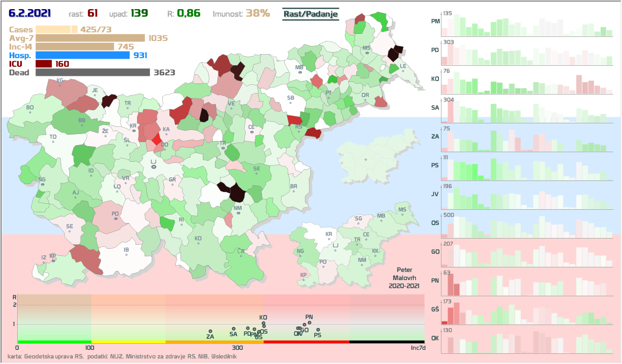Click the PN point in the R scatter plot
Viewport: 622px width, 364px height.
pyautogui.click(x=309, y=322)
